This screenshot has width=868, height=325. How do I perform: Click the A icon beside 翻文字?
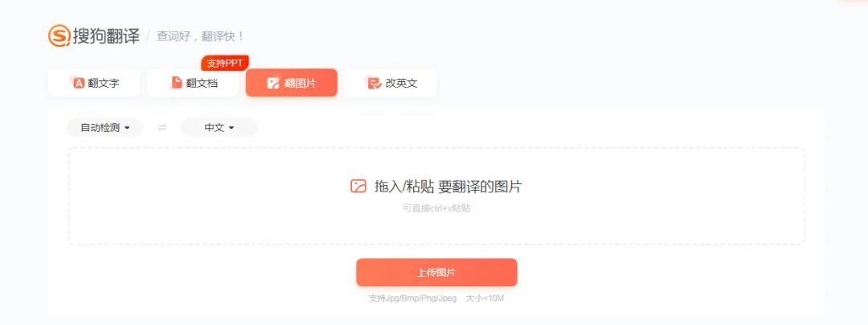tap(79, 83)
